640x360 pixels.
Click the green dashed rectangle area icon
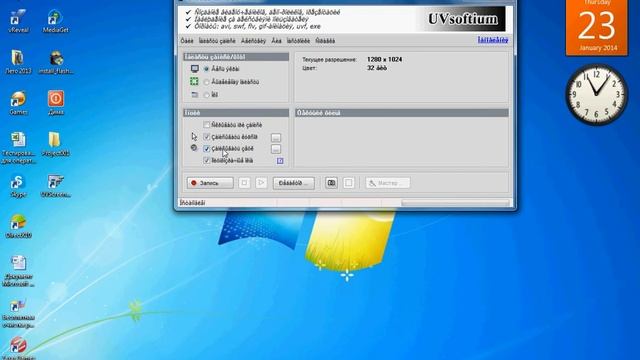point(194,81)
